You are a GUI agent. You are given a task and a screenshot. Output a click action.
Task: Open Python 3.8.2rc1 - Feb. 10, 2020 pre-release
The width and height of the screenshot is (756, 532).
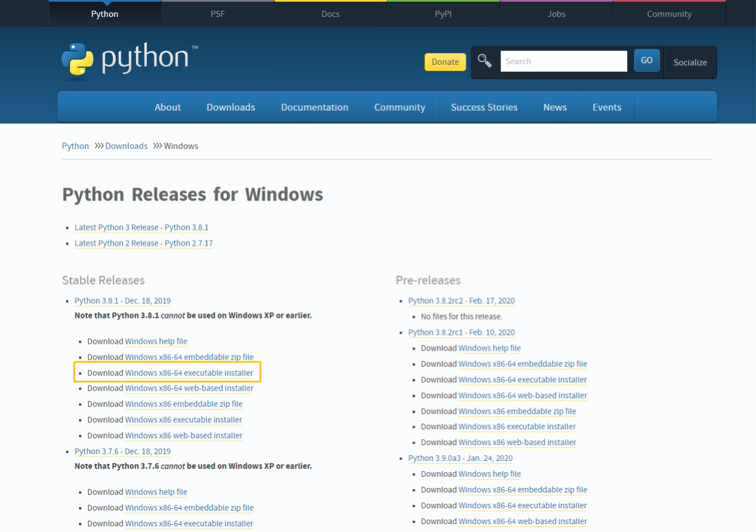462,332
